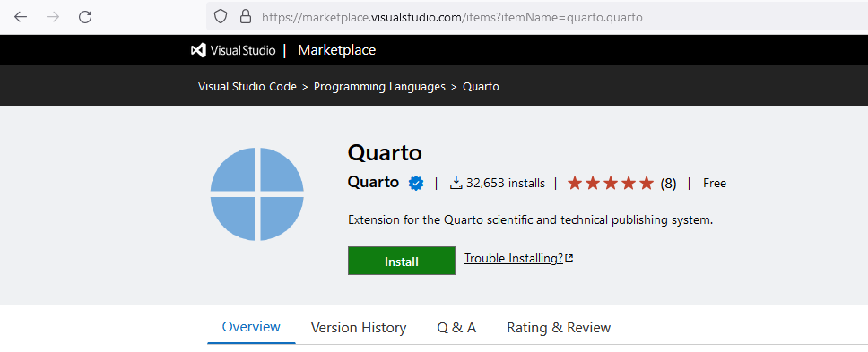Click the five-star rating
The width and height of the screenshot is (868, 352).
611,183
